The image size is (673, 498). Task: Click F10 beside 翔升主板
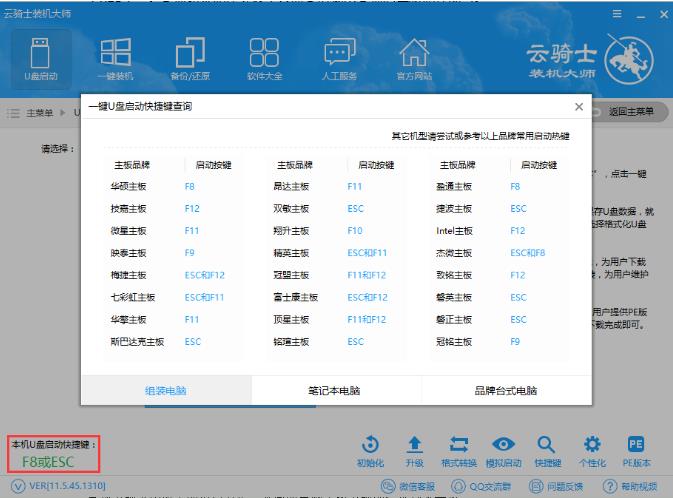(355, 231)
